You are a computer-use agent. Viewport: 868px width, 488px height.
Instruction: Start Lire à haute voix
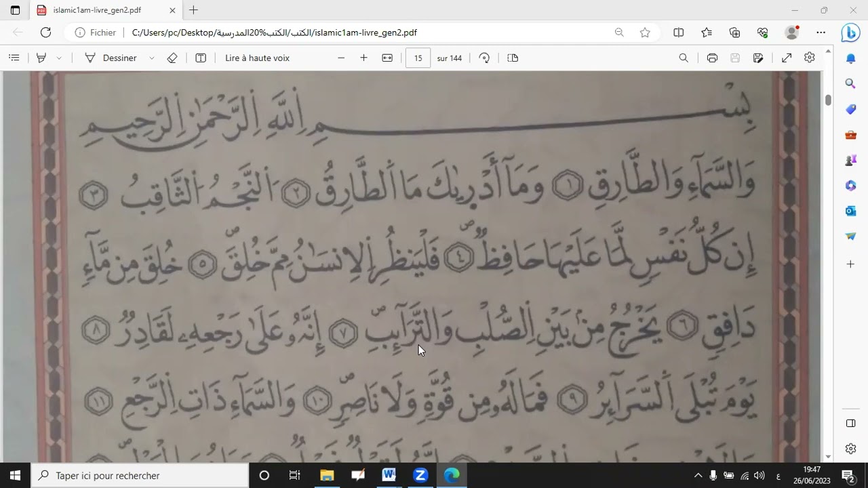tap(257, 58)
